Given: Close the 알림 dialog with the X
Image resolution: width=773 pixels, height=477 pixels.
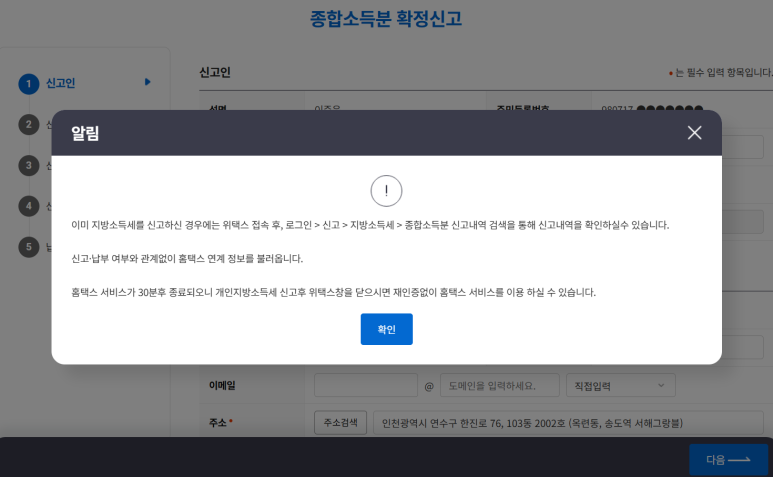Looking at the screenshot, I should click(x=695, y=133).
